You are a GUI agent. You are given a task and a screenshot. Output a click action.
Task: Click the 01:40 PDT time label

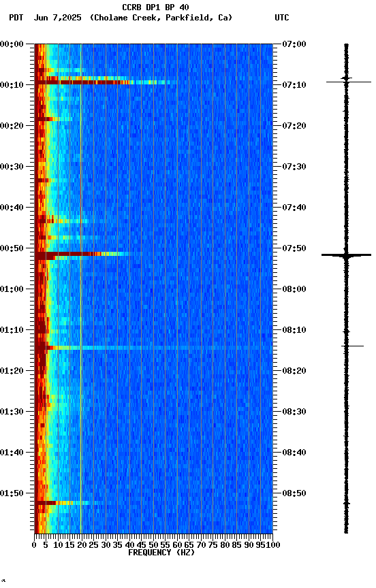[x=12, y=453]
